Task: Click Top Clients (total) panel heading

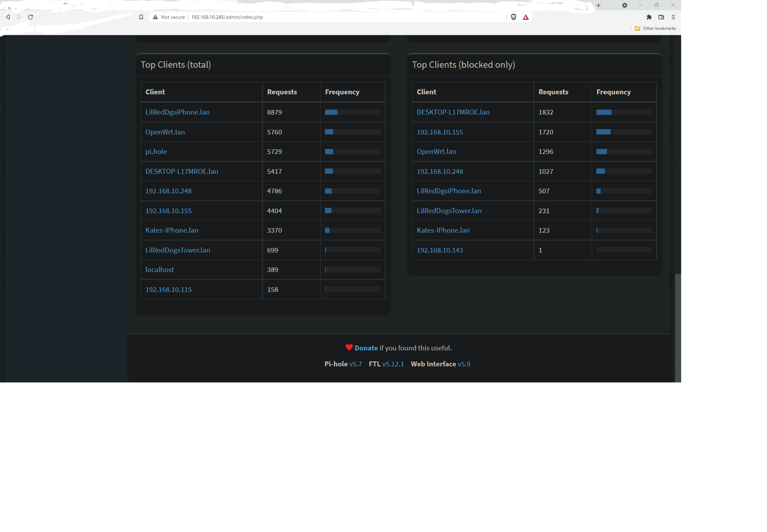Action: click(176, 65)
